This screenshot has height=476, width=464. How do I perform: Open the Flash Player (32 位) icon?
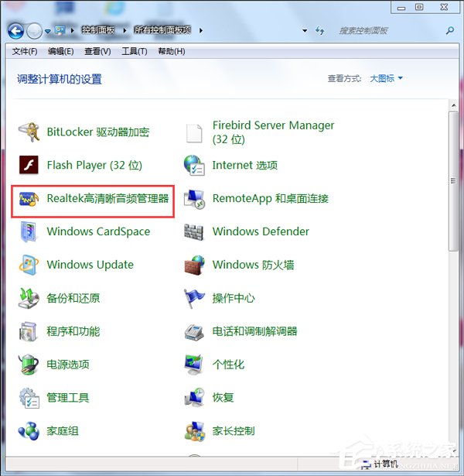[29, 165]
